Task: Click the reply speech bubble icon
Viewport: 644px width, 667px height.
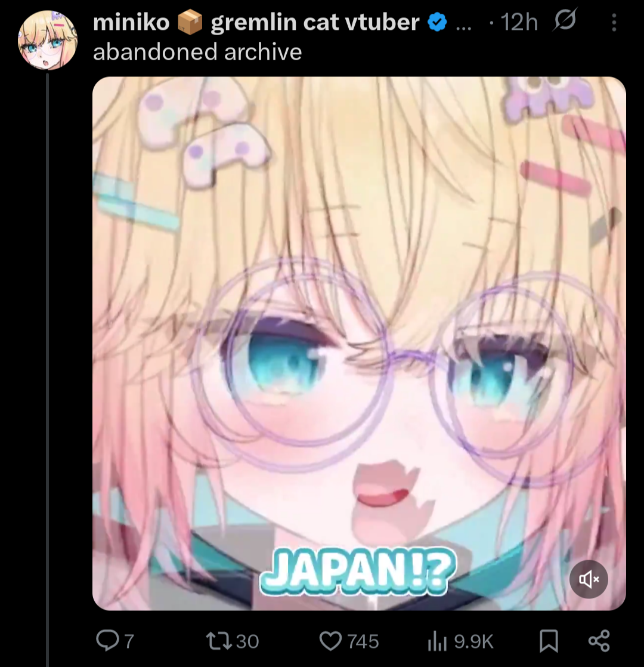Action: pyautogui.click(x=107, y=641)
